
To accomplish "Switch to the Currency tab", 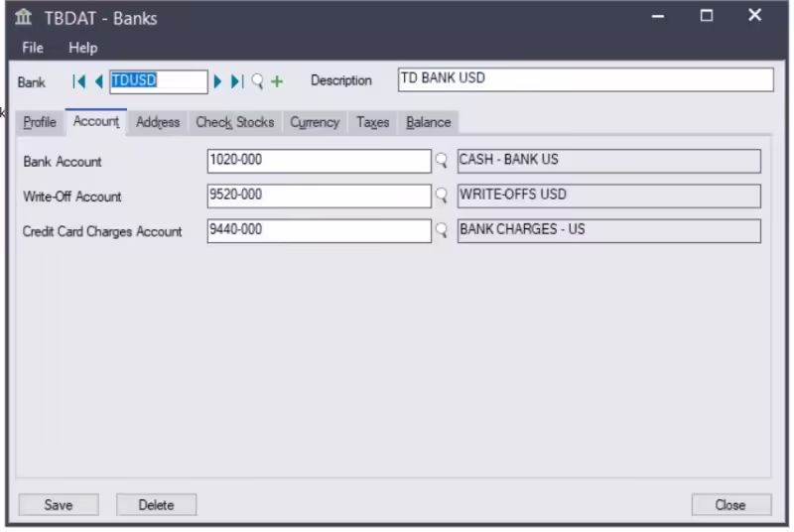I will (x=315, y=122).
